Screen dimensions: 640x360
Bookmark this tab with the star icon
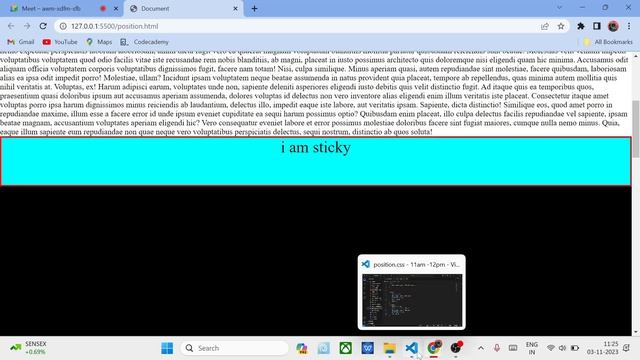pos(561,26)
